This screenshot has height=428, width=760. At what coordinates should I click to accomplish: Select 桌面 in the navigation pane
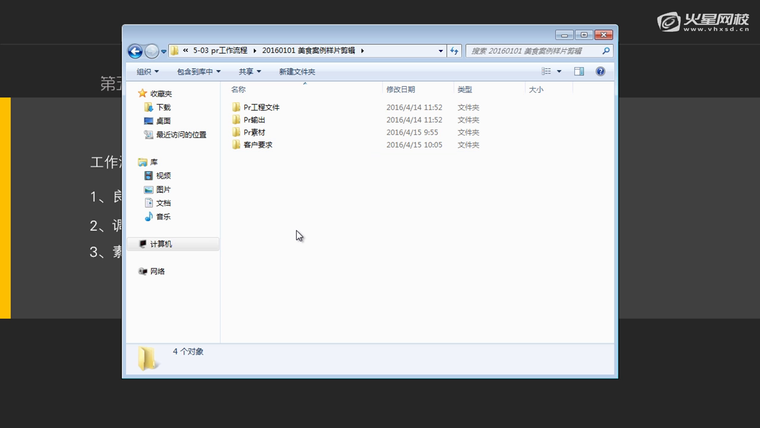tap(163, 121)
